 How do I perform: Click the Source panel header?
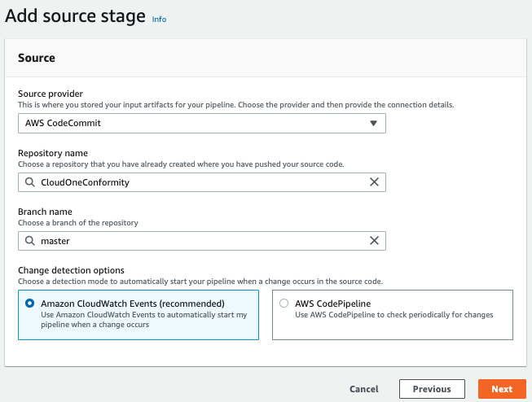click(266, 58)
